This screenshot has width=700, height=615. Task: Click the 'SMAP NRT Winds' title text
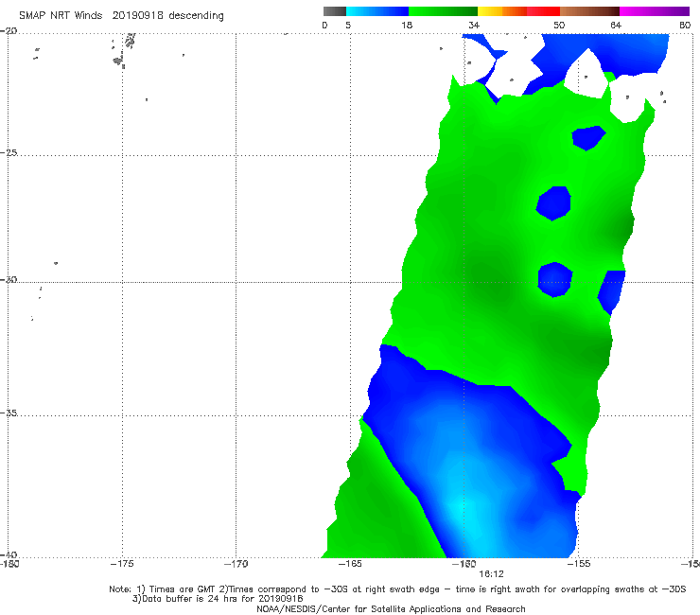(x=61, y=15)
